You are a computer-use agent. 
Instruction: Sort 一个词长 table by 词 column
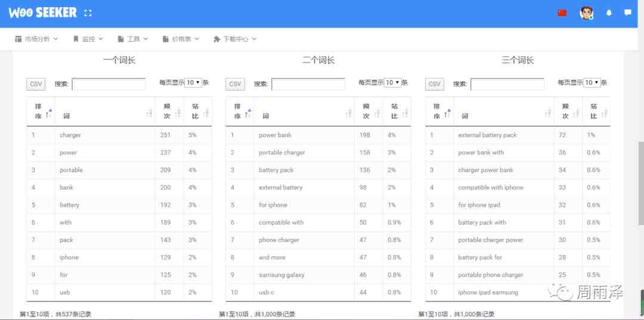point(105,111)
